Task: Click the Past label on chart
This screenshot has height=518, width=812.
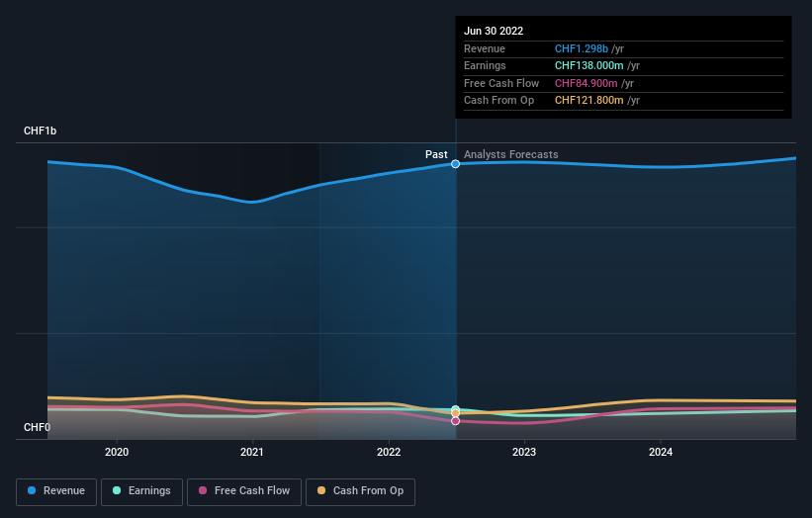Action: [x=436, y=154]
